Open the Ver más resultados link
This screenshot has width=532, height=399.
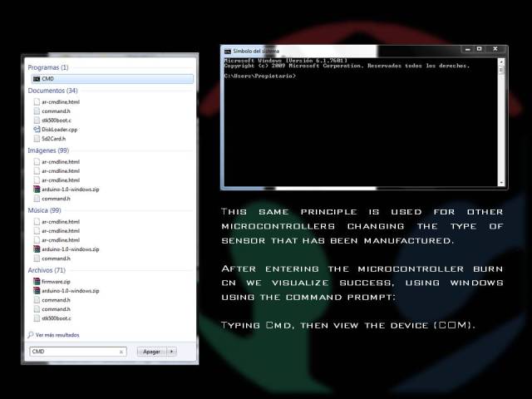pyautogui.click(x=57, y=335)
